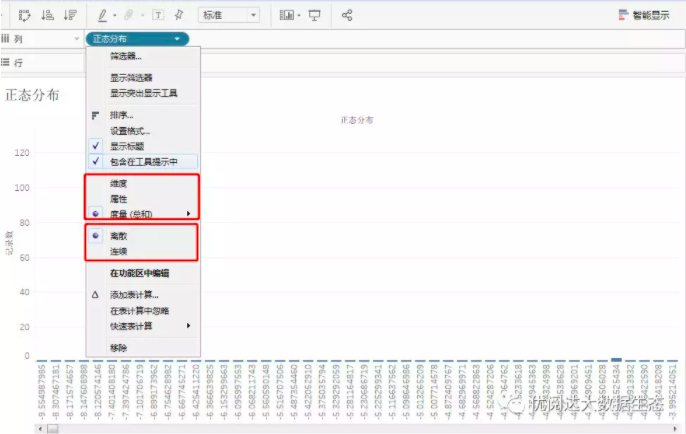
Task: Toggle the 显示标题 checked menu option
Action: tap(126, 145)
